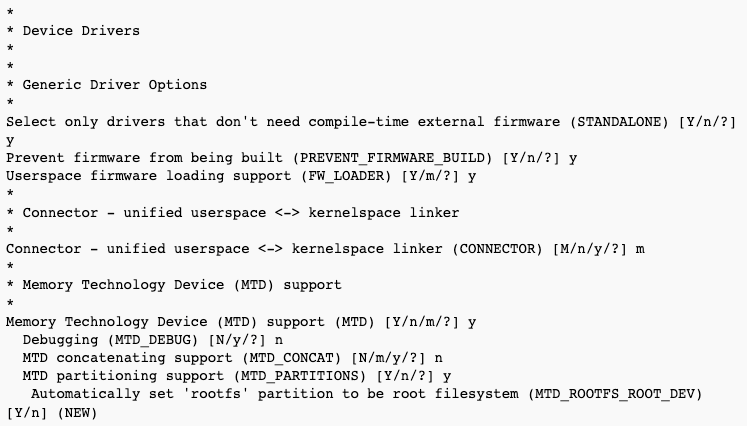The image size is (747, 426).
Task: Click the 'n' answer after MTD_DEBUG
Action: coord(279,340)
